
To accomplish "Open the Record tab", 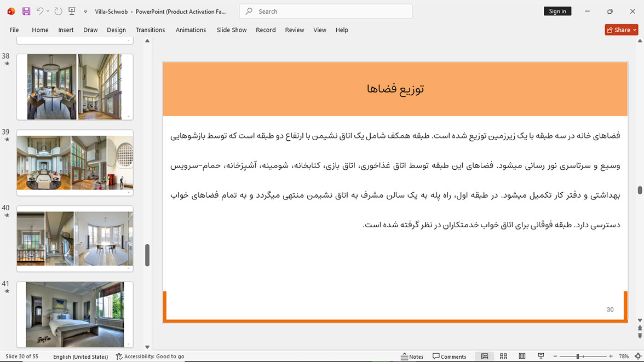I will tap(266, 30).
